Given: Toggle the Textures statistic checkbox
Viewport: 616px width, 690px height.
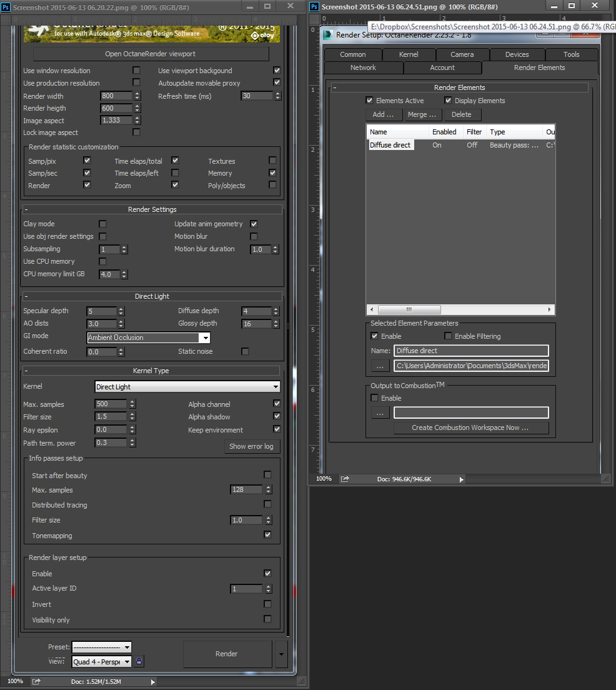Looking at the screenshot, I should pos(272,160).
